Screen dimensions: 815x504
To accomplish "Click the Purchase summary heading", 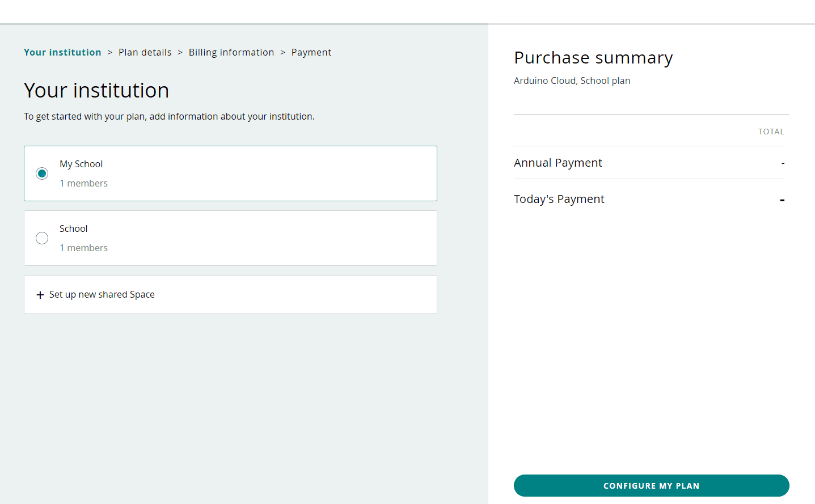I will [593, 58].
